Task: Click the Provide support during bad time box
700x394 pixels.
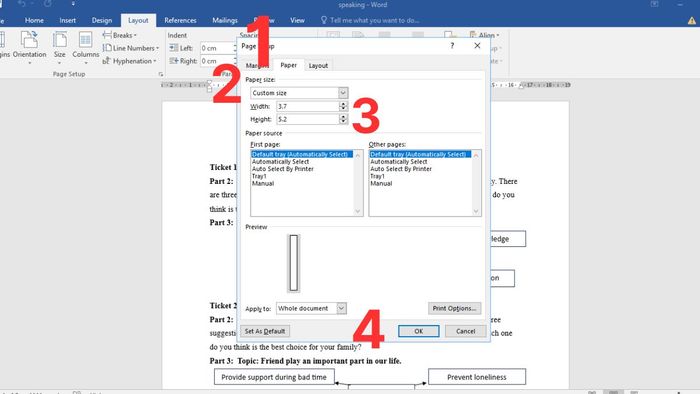Action: coord(274,377)
